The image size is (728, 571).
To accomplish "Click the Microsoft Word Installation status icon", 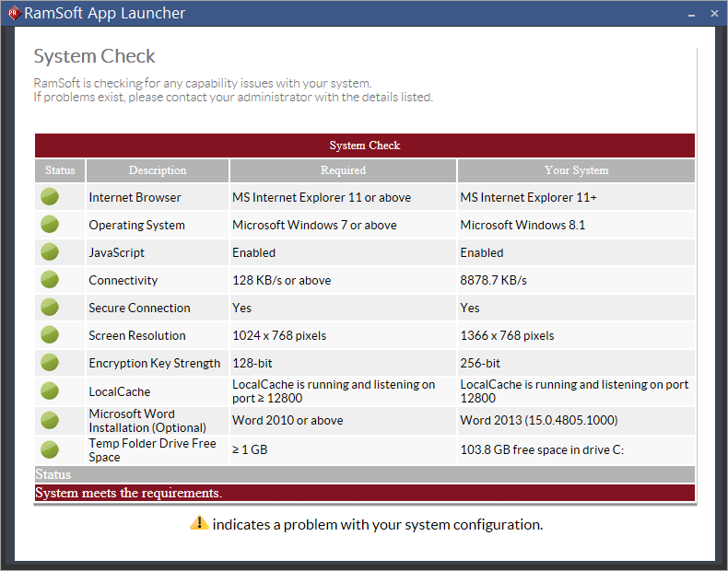I will coord(50,420).
